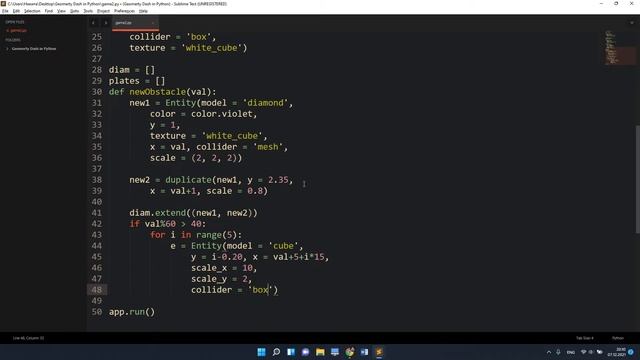Open the monitor app icon in taskbar
This screenshot has width=640, height=360.
(335, 352)
